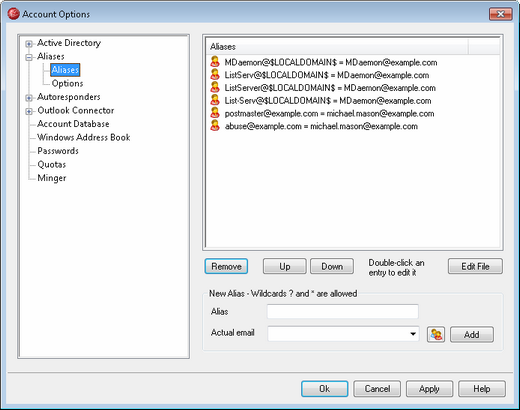Click the MDaemon logo in title bar
Image resolution: width=520 pixels, height=410 pixels.
coord(13,14)
